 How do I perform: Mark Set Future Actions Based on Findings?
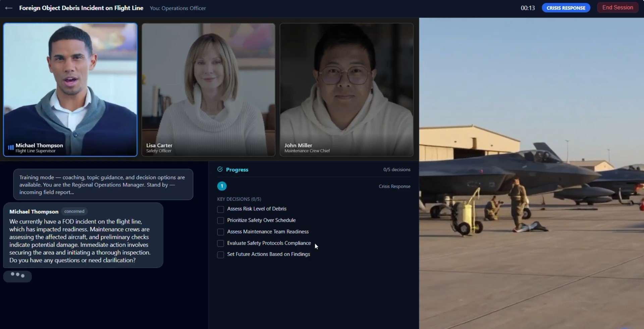(220, 255)
